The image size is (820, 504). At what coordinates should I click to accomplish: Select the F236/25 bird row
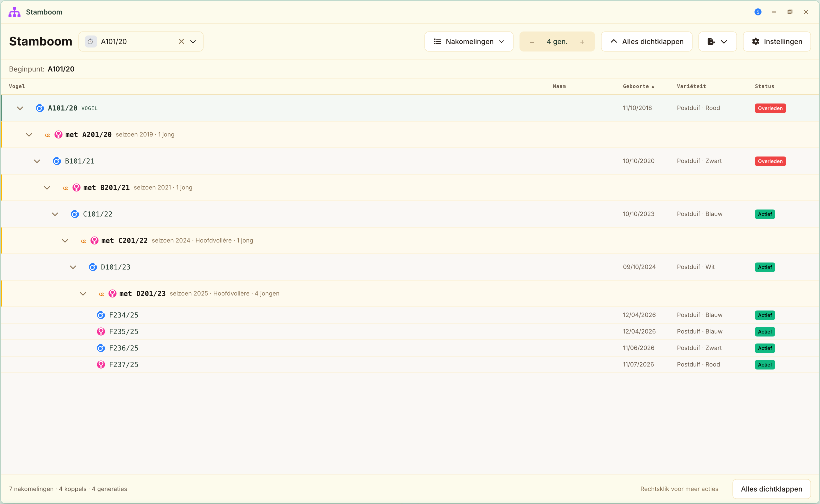point(410,348)
